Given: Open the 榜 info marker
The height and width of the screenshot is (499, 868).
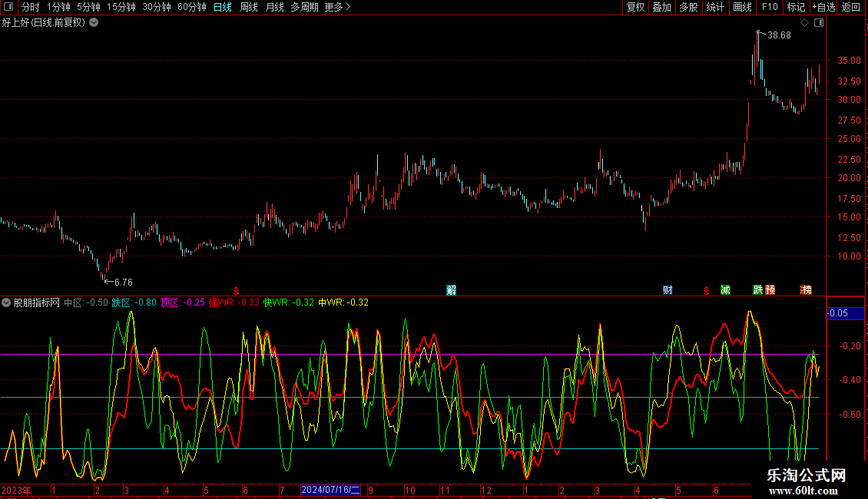Looking at the screenshot, I should [806, 290].
